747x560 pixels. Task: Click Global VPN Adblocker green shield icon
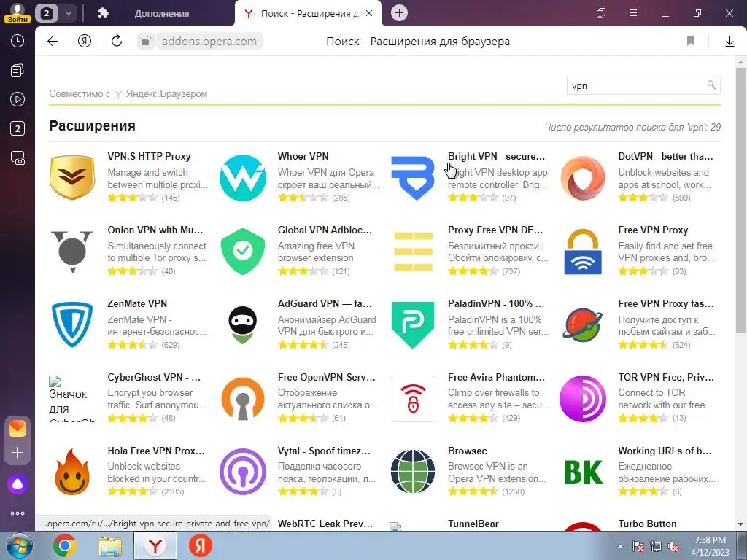[242, 251]
